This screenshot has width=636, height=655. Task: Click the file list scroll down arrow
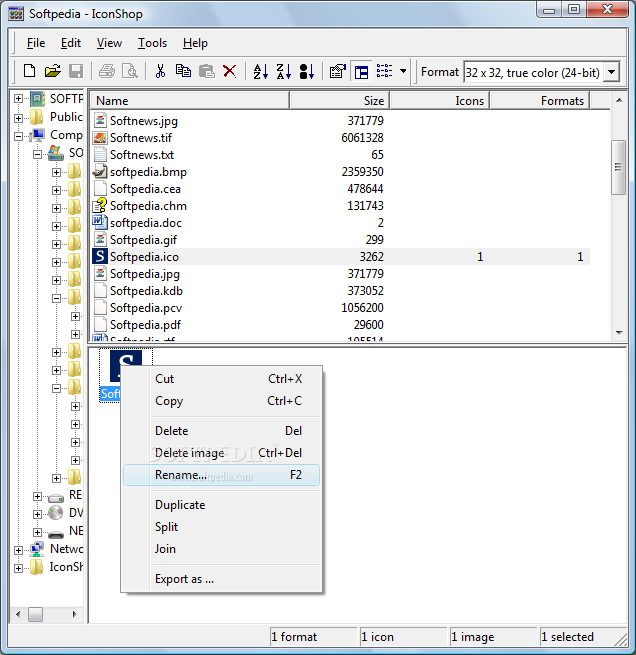[619, 333]
